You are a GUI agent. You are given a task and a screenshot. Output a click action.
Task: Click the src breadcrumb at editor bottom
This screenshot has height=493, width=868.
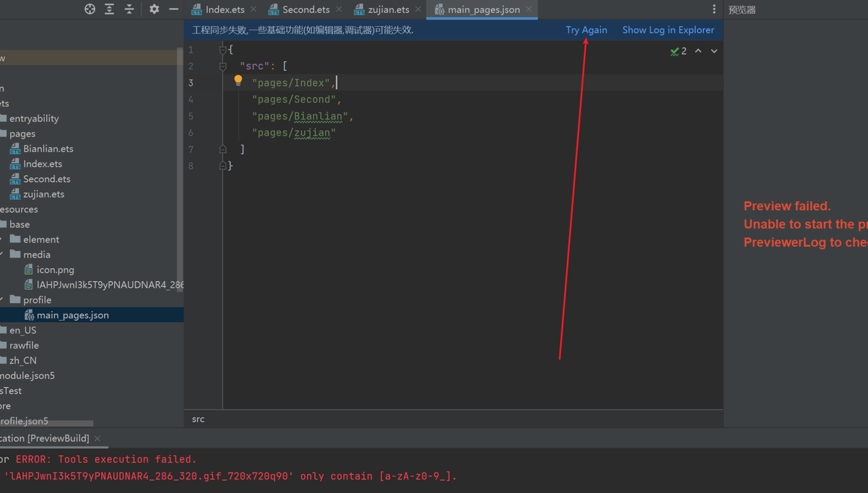pos(198,419)
